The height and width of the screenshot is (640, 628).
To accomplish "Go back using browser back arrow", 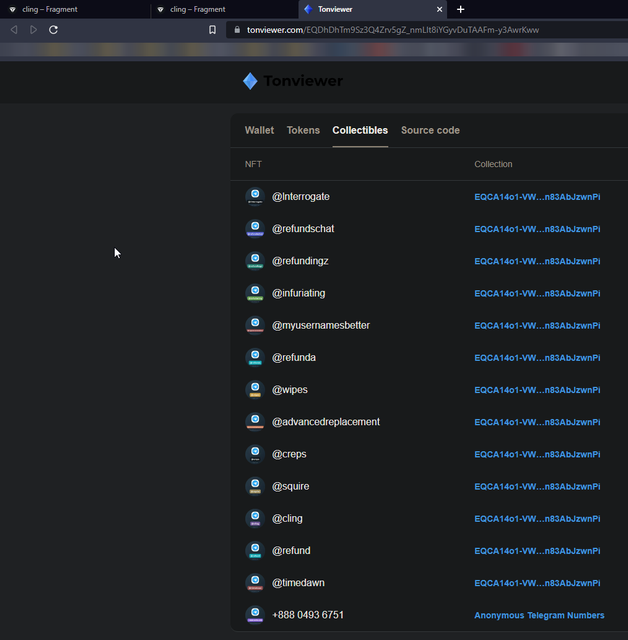I will (14, 30).
